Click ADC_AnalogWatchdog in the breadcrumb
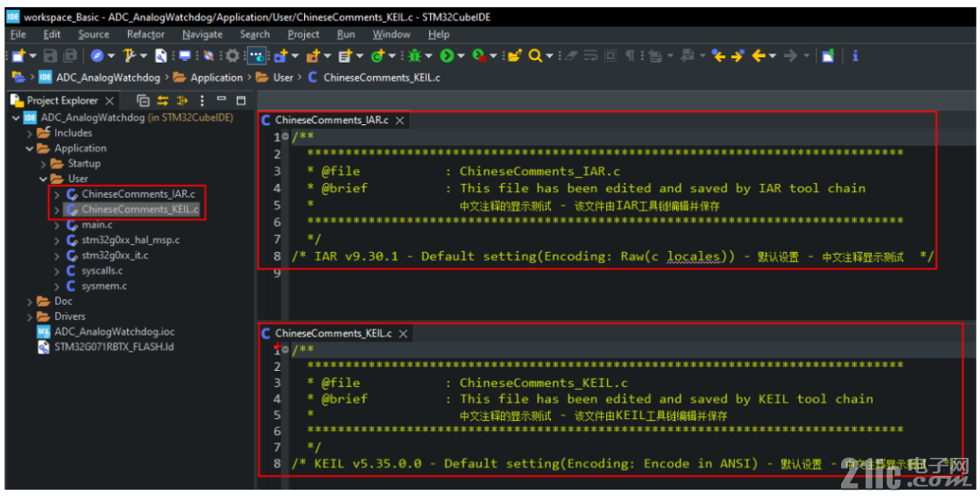The width and height of the screenshot is (980, 496). pyautogui.click(x=108, y=77)
